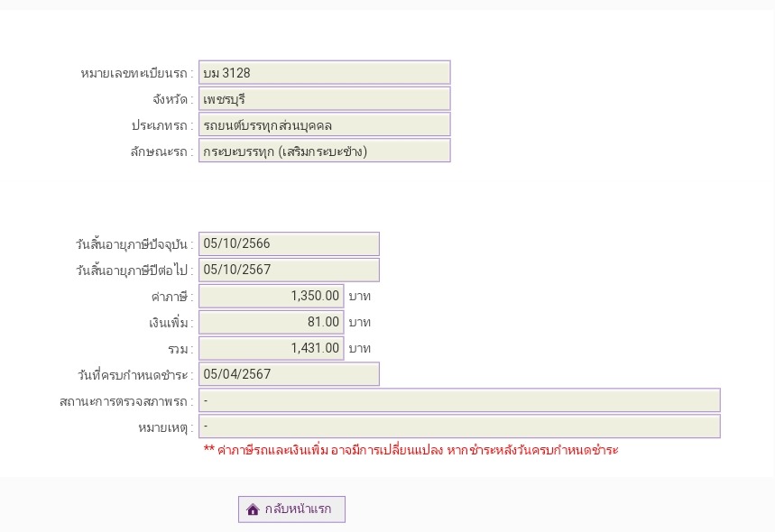Viewport: 775px width, 532px height.
Task: Click the รวม total amount 1,431.00
Action: 272,348
